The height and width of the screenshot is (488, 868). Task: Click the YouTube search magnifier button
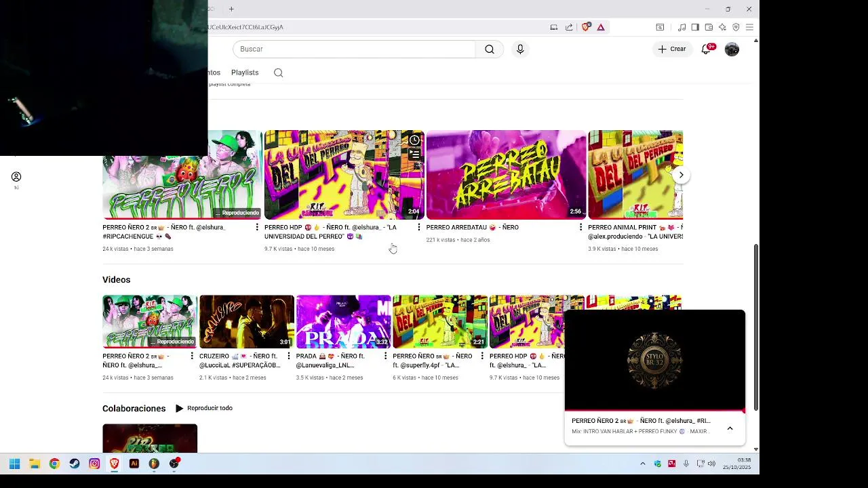point(490,49)
